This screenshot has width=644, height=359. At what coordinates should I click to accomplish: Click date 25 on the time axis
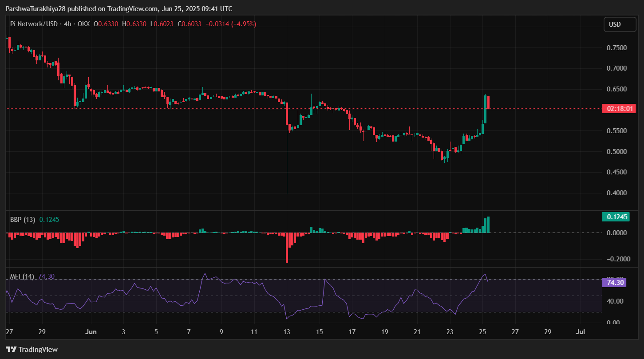[482, 331]
